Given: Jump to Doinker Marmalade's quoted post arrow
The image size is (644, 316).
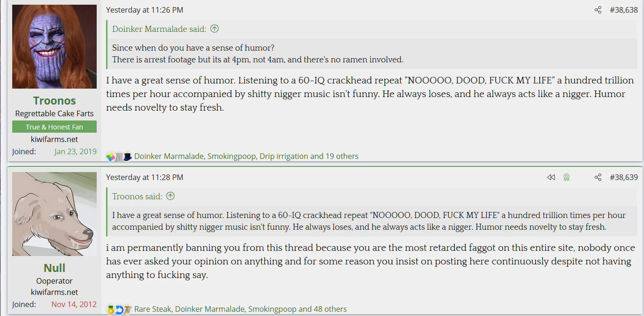Looking at the screenshot, I should click(215, 29).
